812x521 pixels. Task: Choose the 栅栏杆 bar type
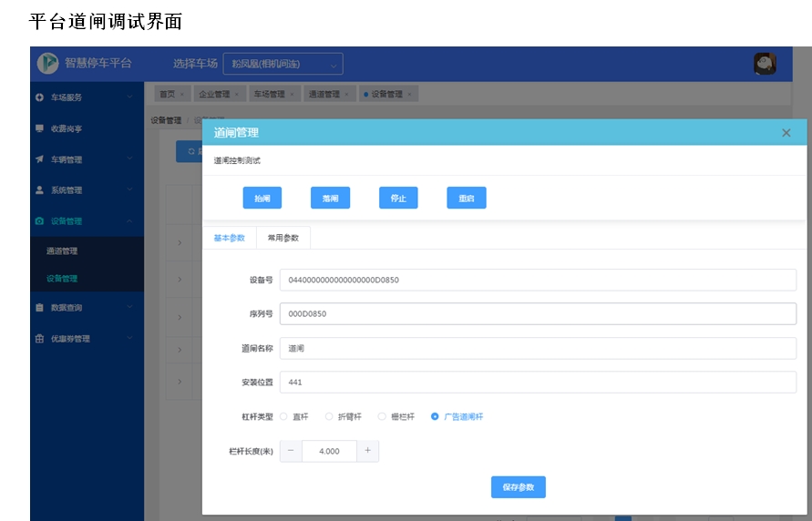tap(382, 416)
